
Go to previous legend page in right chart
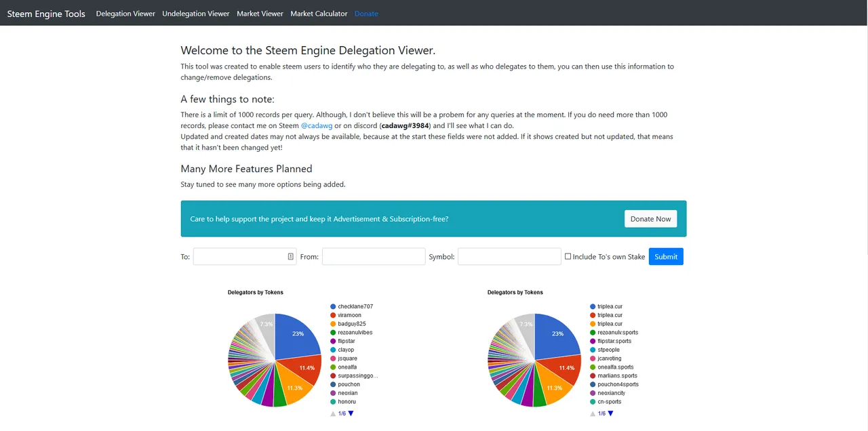[593, 413]
